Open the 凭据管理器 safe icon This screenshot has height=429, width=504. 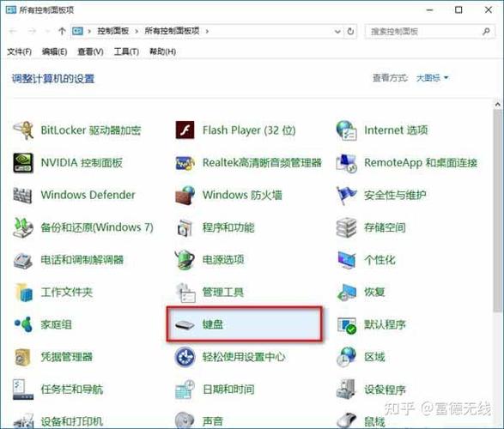(23, 357)
